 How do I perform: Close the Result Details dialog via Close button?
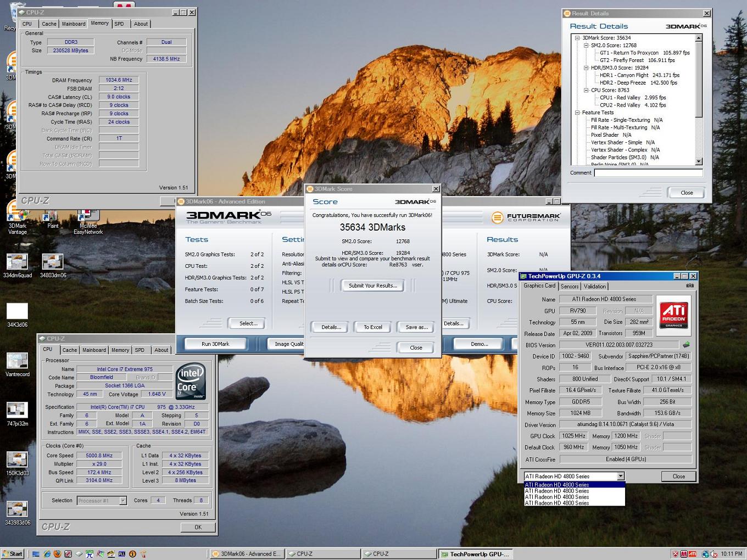click(x=687, y=193)
